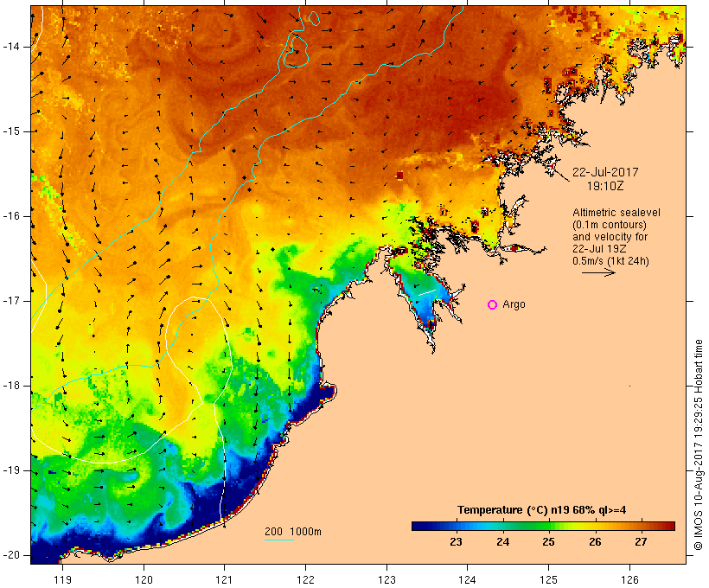Click the '23' colorbar tick label

(456, 542)
